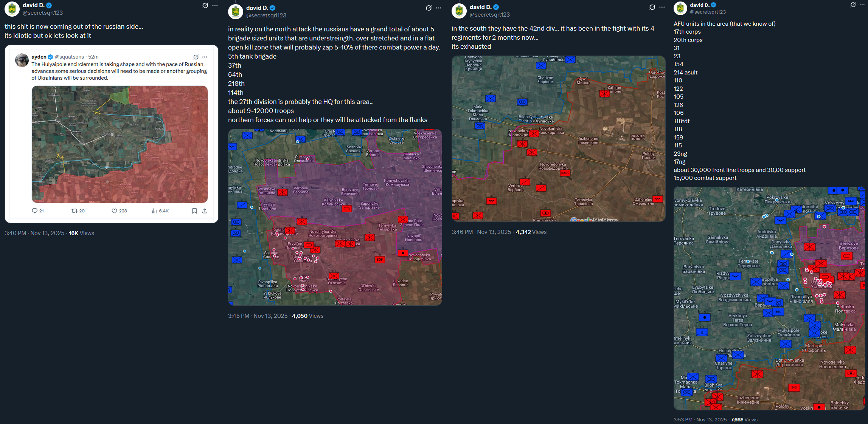The height and width of the screenshot is (424, 868).
Task: Click 3:40 PM Nov 13 timestamp link
Action: [34, 233]
